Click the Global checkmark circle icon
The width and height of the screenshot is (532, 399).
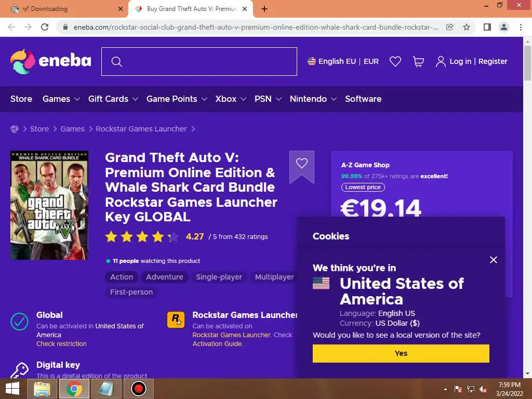point(19,321)
